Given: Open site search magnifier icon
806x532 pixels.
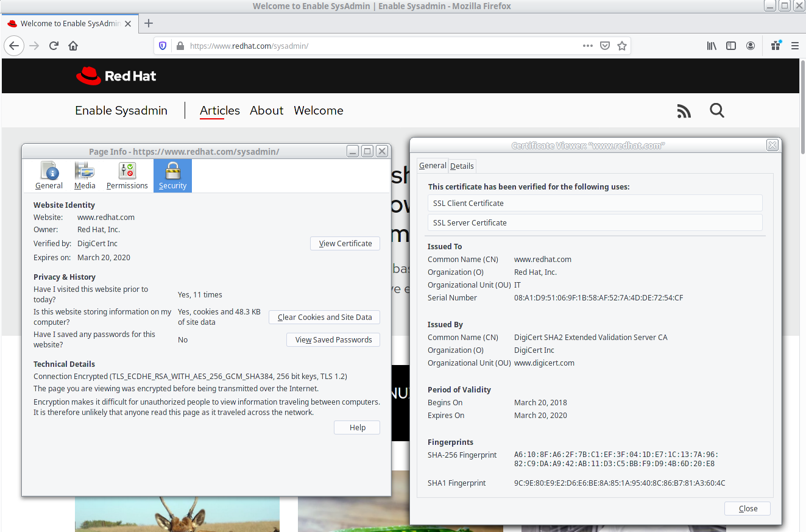Looking at the screenshot, I should pos(717,110).
